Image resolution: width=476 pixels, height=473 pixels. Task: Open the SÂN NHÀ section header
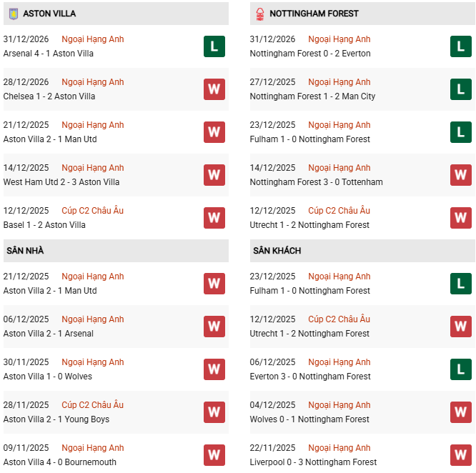[x=25, y=251]
